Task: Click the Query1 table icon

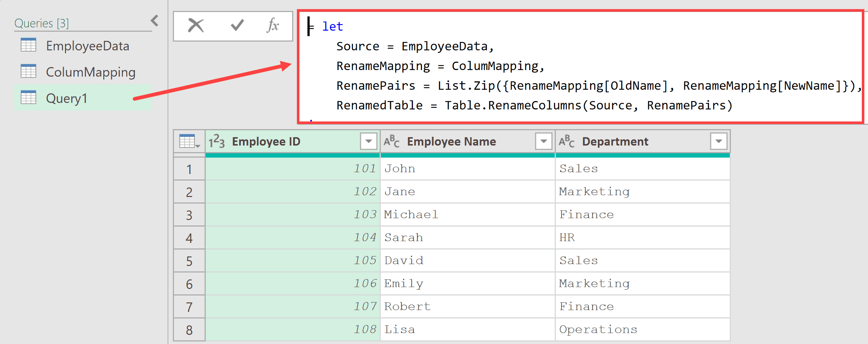Action: tap(28, 98)
